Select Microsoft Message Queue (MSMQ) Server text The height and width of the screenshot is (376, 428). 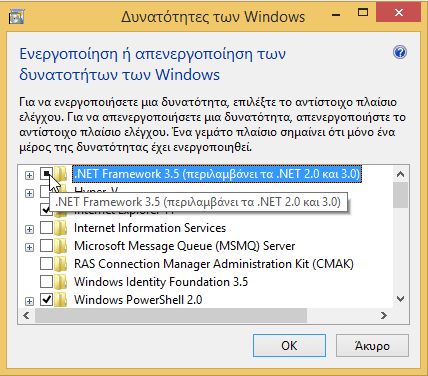[x=185, y=246]
